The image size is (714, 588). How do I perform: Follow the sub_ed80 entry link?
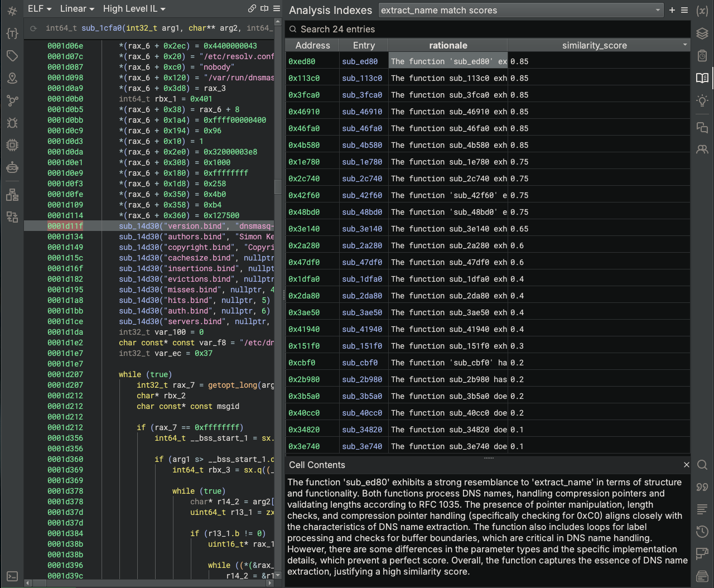[360, 61]
